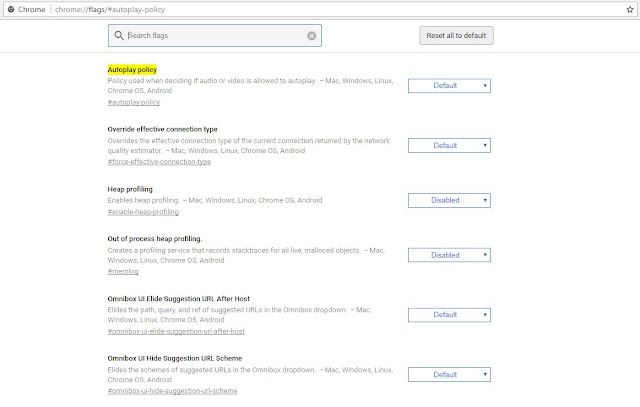Click the Chrome site info icon in address bar
The width and height of the screenshot is (640, 407).
pos(11,9)
